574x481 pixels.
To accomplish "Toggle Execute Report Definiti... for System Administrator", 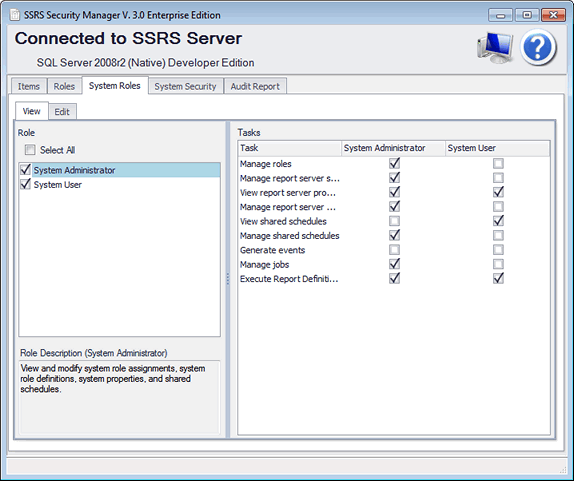I will 394,278.
